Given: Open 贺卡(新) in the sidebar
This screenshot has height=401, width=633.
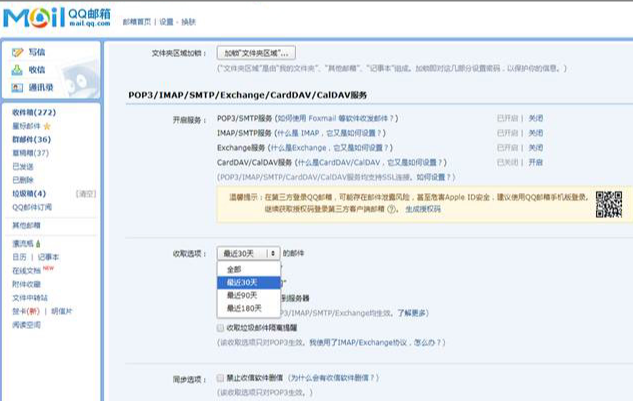Looking at the screenshot, I should [26, 311].
